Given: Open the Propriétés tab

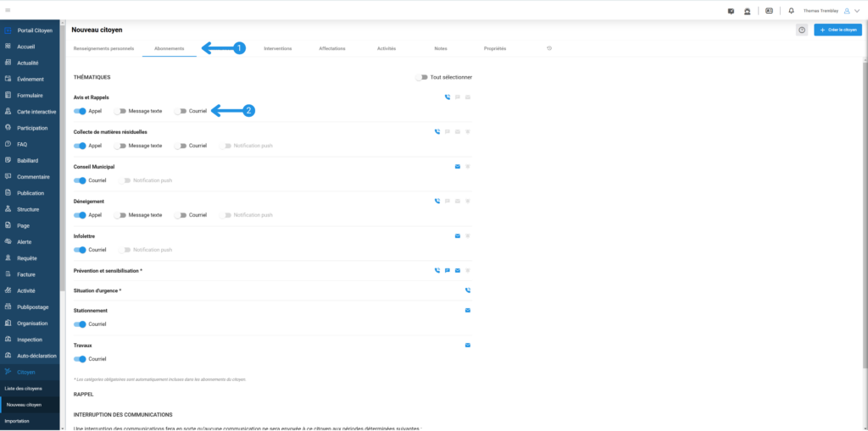Looking at the screenshot, I should [495, 48].
